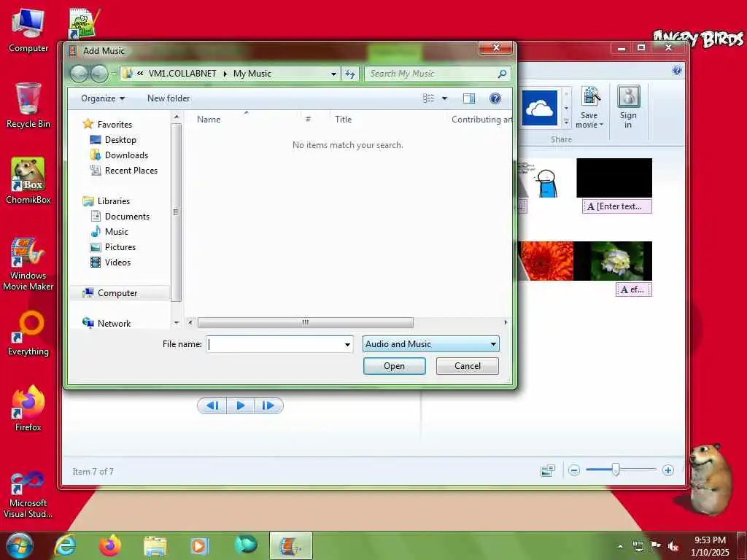Screen dimensions: 747x560
Task: Click the Movie Maker help icon
Action: (x=676, y=71)
